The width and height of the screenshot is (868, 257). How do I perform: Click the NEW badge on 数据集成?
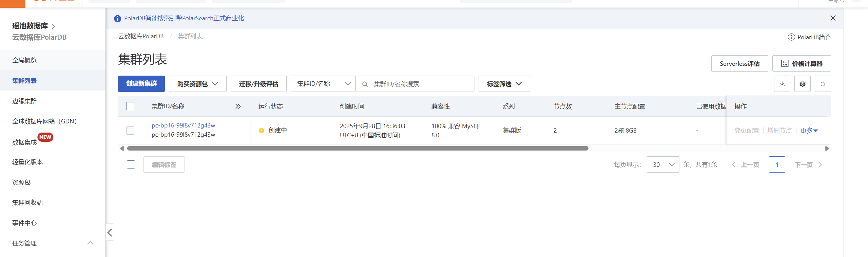point(45,137)
